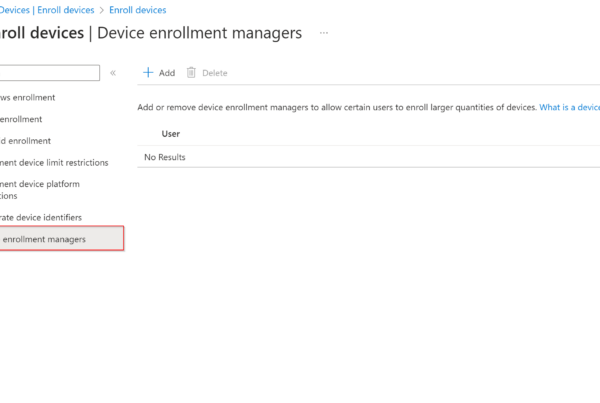The image size is (600, 403).
Task: Select Windows enrollment in sidebar
Action: (x=28, y=97)
